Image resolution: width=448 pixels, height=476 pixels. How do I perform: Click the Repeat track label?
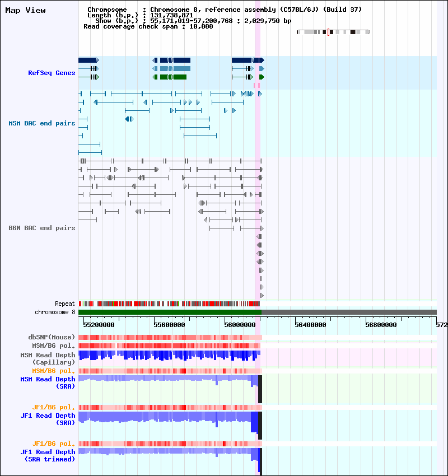65,304
